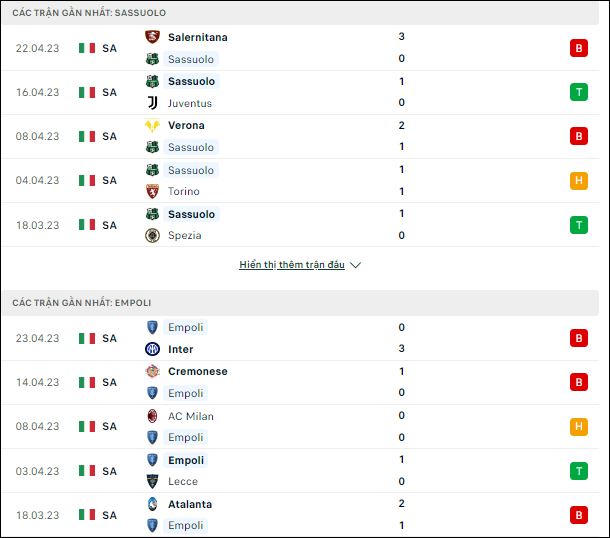This screenshot has height=538, width=610.
Task: Click the AC Milan badge icon
Action: 152,416
